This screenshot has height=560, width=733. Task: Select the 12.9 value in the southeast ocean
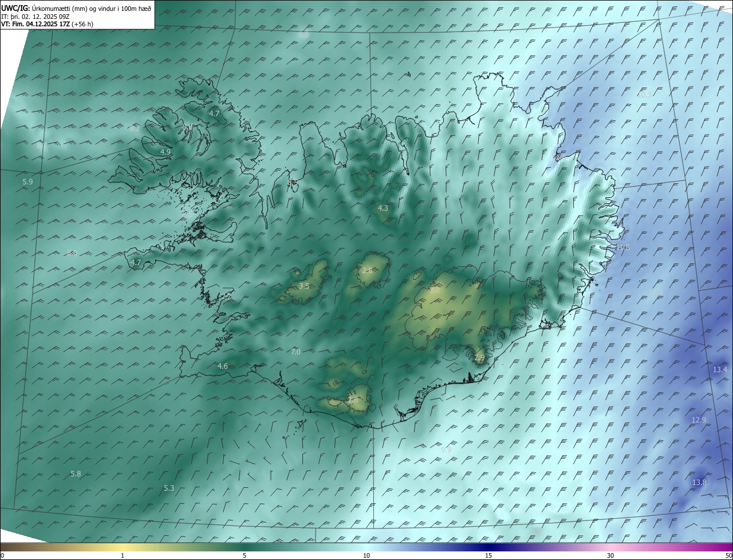(699, 420)
